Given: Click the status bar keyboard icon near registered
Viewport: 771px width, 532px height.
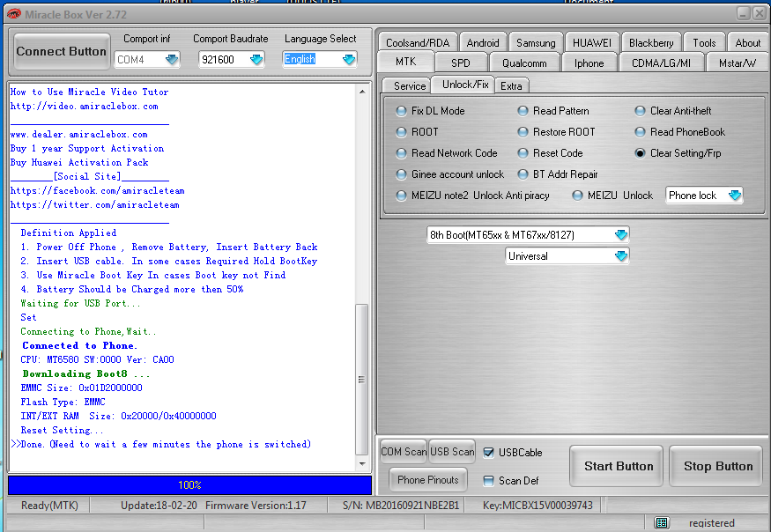Looking at the screenshot, I should point(662,522).
